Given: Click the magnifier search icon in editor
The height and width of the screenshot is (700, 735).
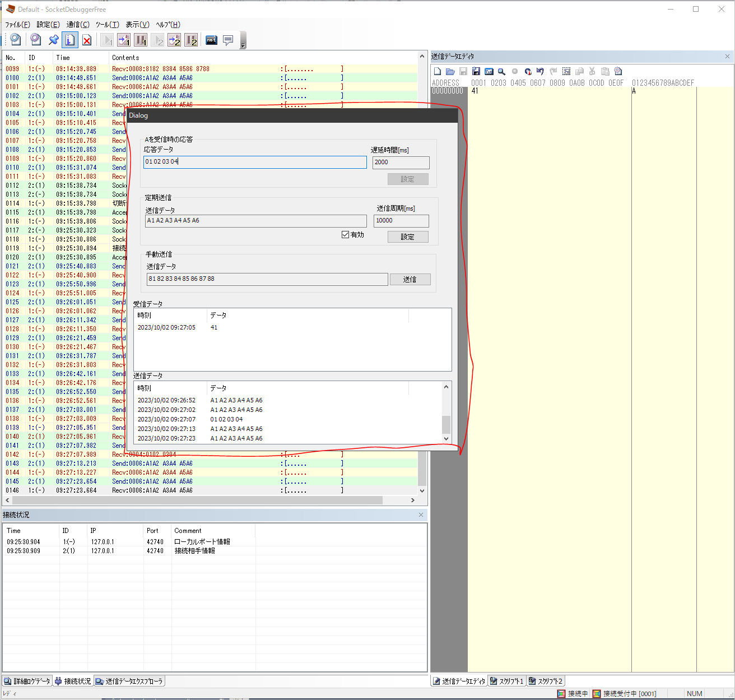Looking at the screenshot, I should [501, 71].
